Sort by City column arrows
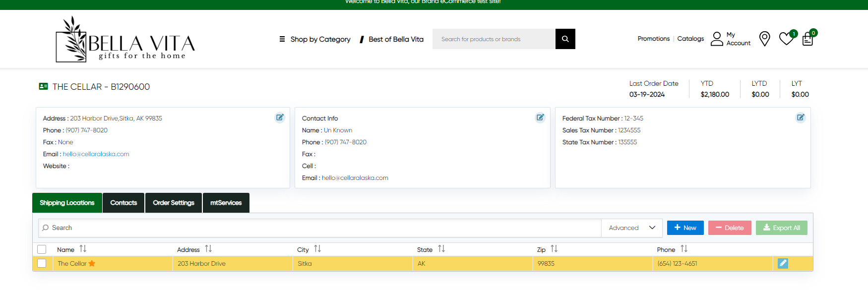Viewport: 868px width, 290px height. click(317, 249)
